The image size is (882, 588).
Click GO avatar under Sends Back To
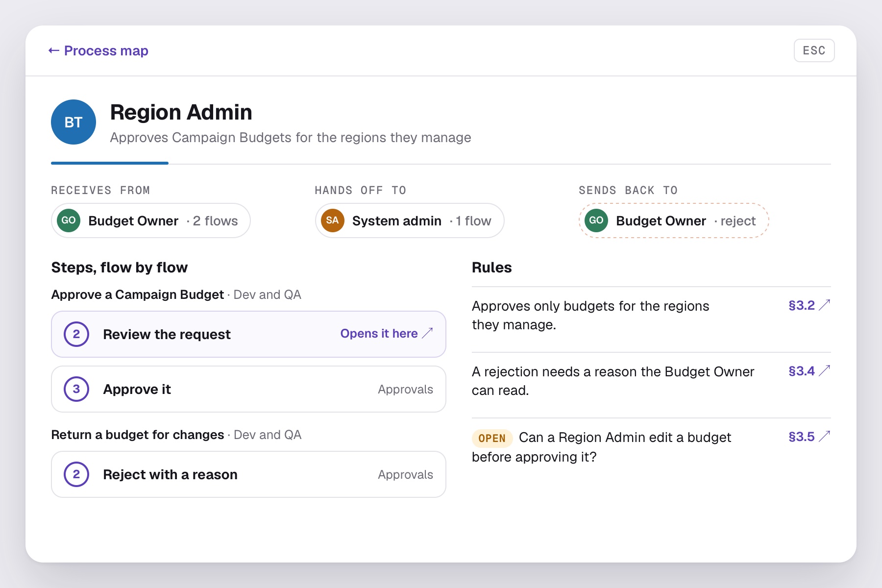(596, 220)
